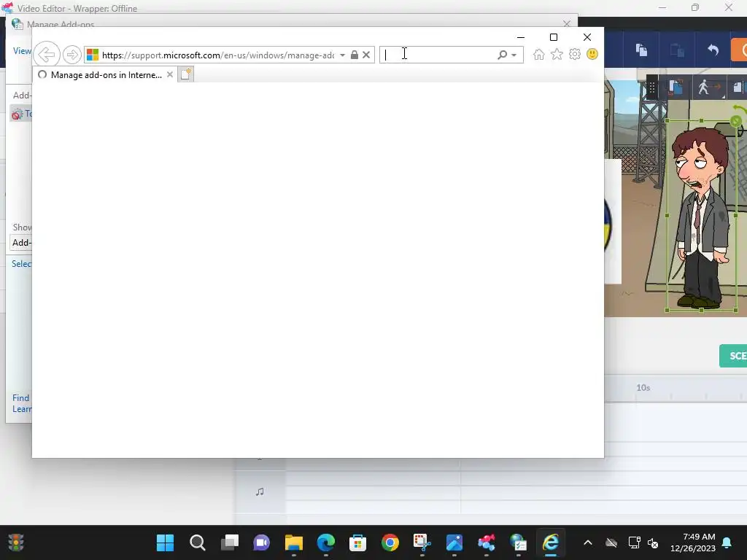Expand the address bar autocomplete dropdown
Image resolution: width=747 pixels, height=560 pixels.
342,55
